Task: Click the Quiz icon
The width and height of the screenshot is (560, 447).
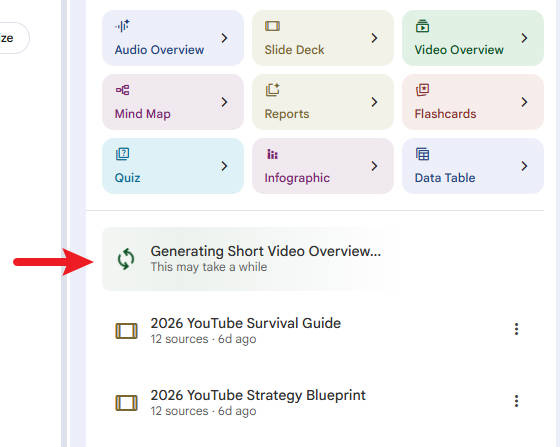Action: [122, 154]
